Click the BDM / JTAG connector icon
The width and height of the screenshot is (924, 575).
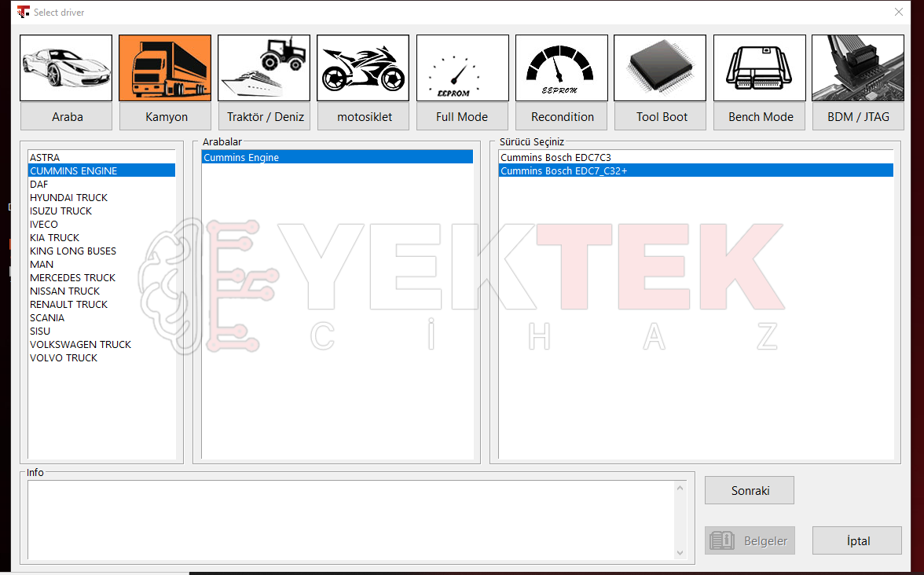pos(858,68)
